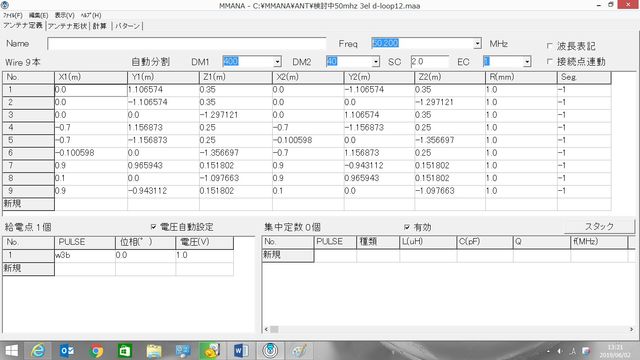Image resolution: width=640 pixels, height=360 pixels.
Task: Click the L(uH) column header
Action: tap(427, 242)
